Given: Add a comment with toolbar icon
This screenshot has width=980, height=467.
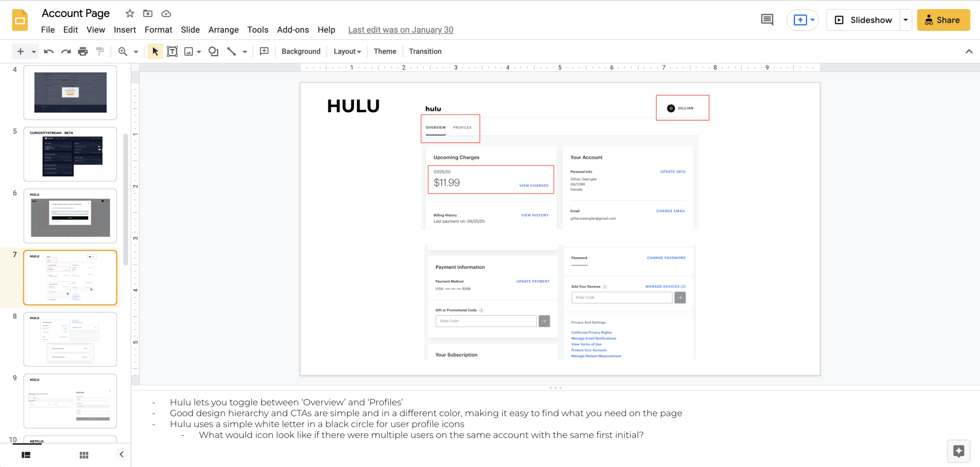Looking at the screenshot, I should click(264, 51).
